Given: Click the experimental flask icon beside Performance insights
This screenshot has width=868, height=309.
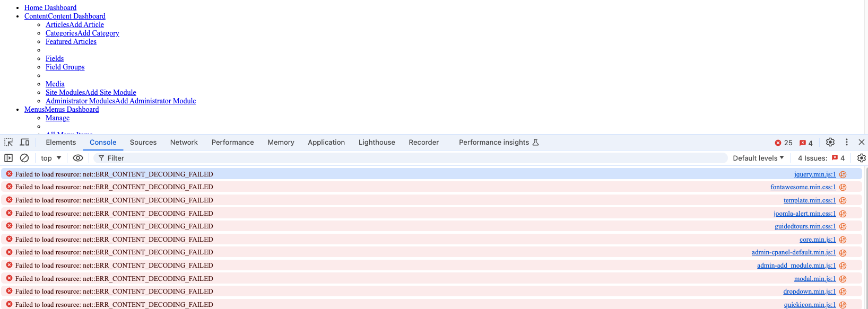Looking at the screenshot, I should pos(536,142).
